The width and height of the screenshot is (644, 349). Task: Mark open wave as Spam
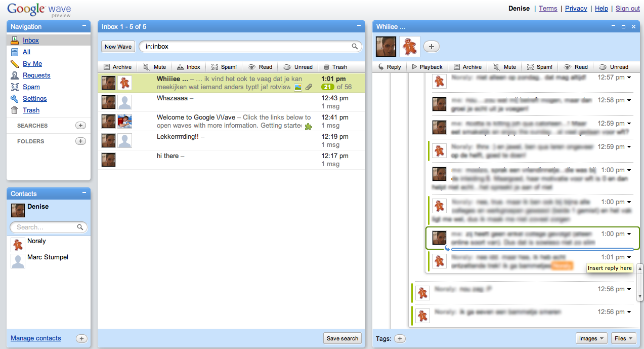539,67
